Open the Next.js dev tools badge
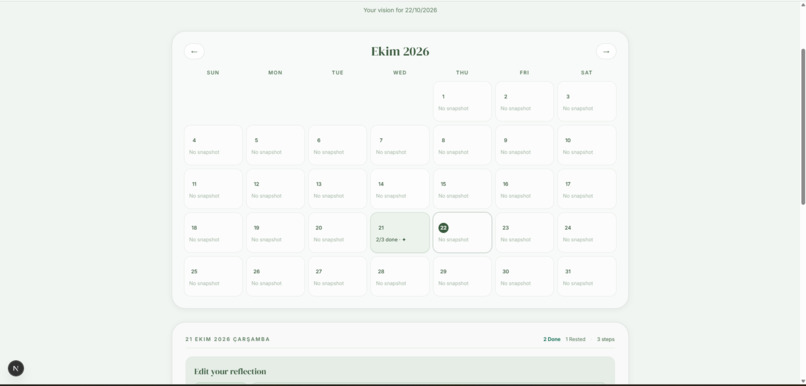 point(16,368)
